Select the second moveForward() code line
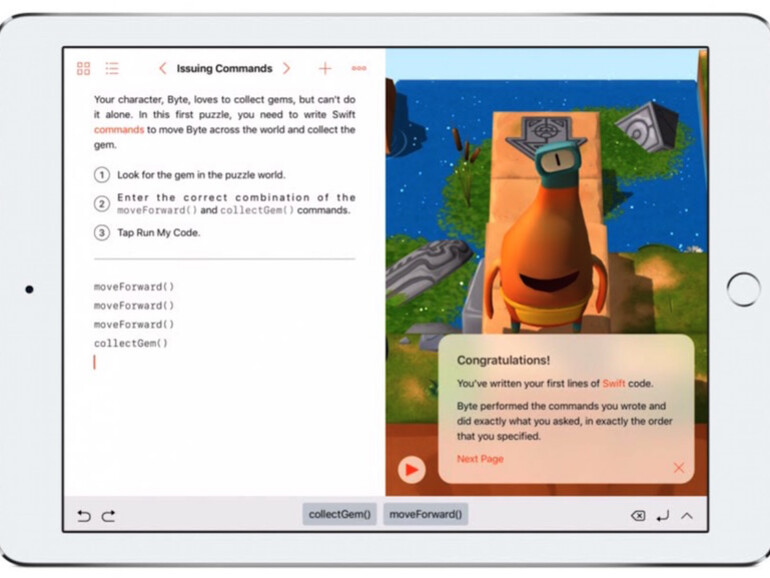This screenshot has height=578, width=770. click(134, 305)
